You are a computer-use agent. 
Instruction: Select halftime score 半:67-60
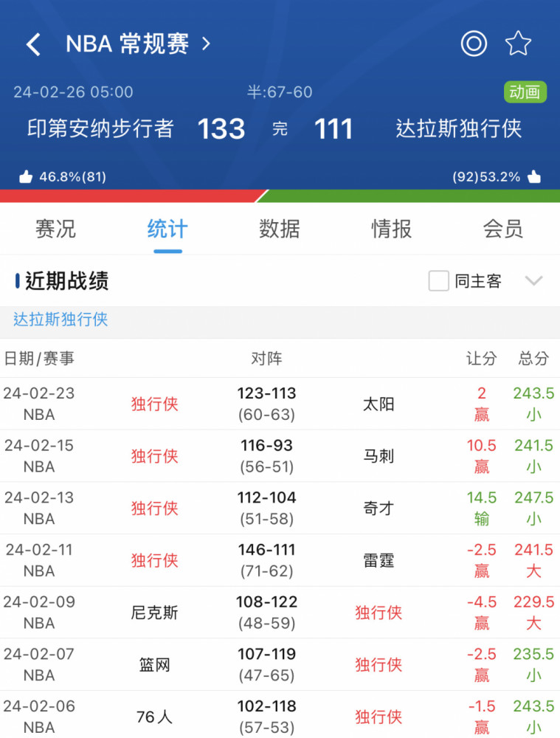tap(280, 92)
